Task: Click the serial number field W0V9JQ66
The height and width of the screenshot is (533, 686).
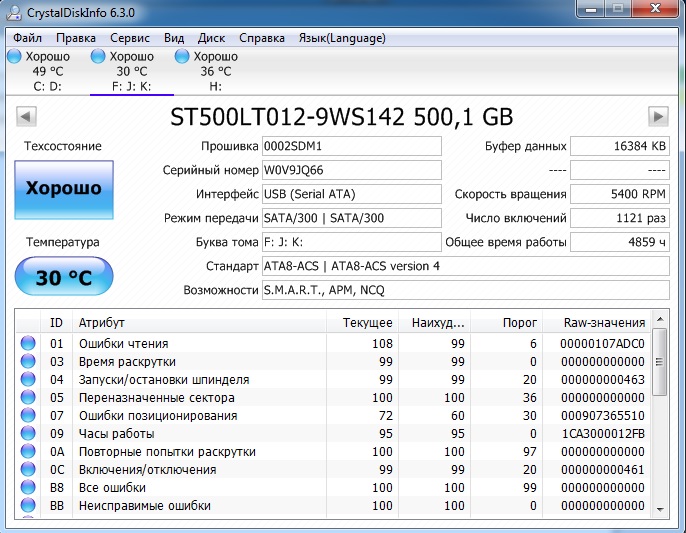Action: (x=351, y=170)
